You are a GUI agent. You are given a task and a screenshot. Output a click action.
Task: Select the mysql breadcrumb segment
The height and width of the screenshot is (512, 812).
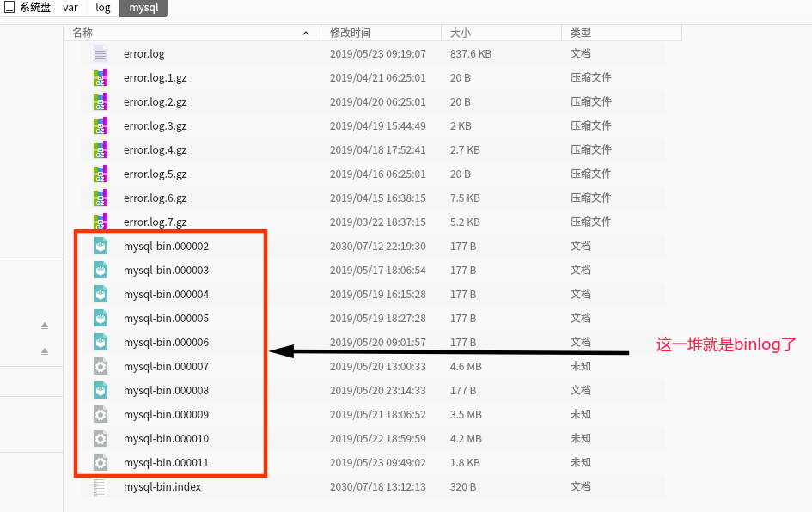[143, 8]
